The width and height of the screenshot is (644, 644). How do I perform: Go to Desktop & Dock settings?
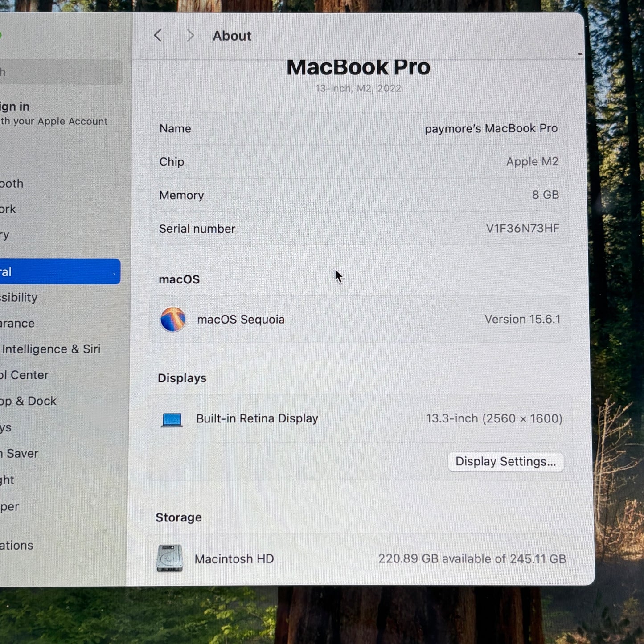29,401
